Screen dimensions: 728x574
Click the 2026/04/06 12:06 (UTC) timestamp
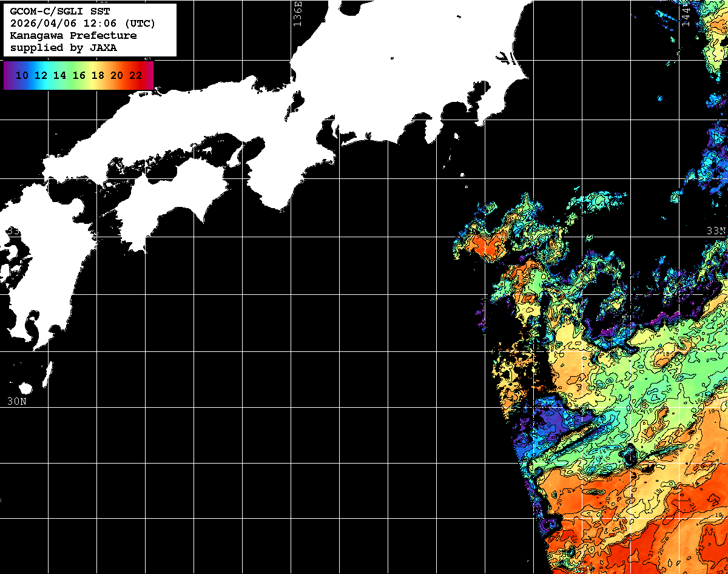(83, 24)
